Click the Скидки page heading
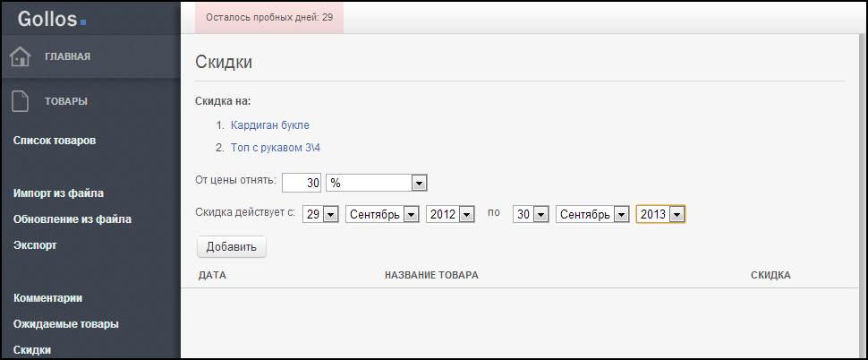 tap(224, 62)
